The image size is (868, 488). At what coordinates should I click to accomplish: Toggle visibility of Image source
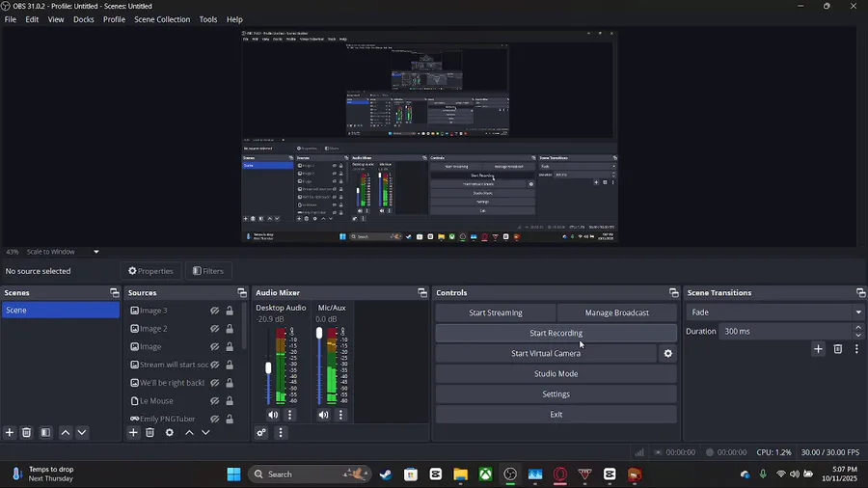coord(215,347)
